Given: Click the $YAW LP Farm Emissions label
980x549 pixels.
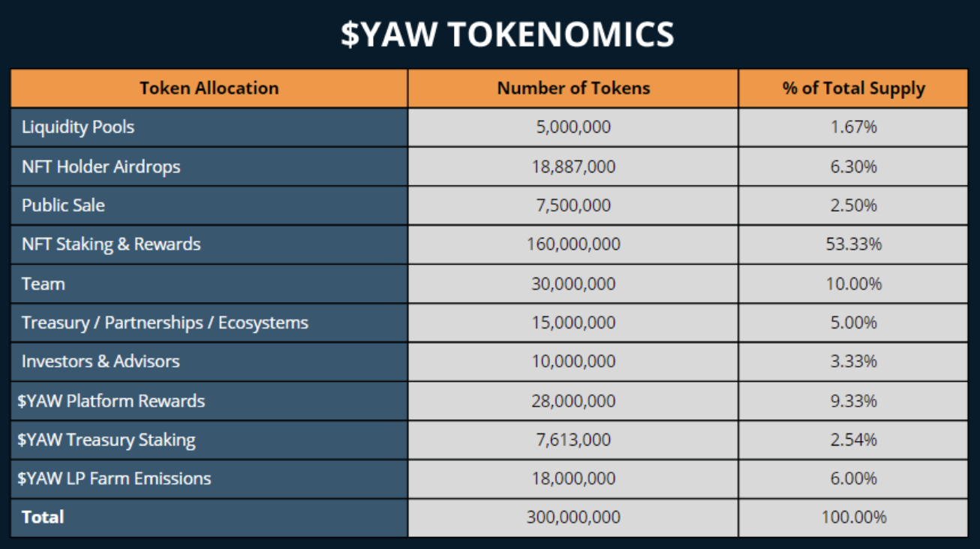Looking at the screenshot, I should (114, 478).
